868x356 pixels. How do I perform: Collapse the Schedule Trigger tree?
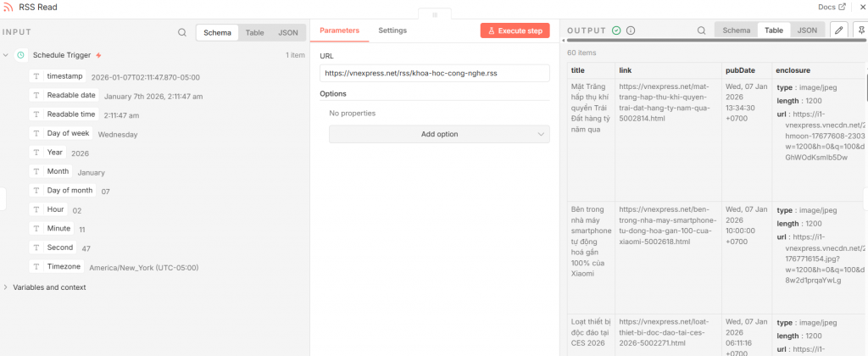7,55
